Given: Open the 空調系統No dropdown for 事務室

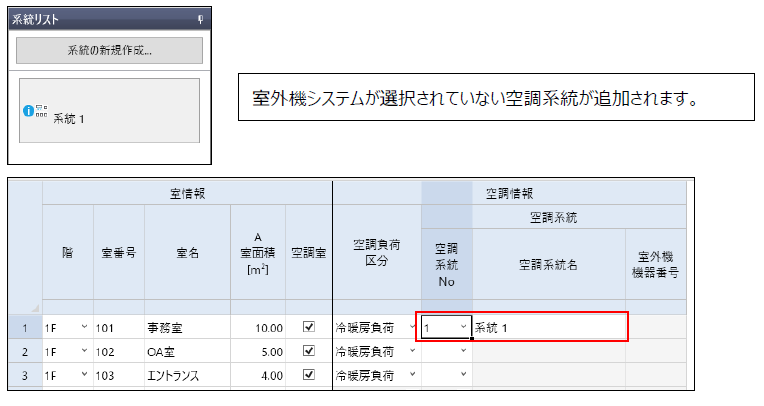Looking at the screenshot, I should click(x=463, y=327).
